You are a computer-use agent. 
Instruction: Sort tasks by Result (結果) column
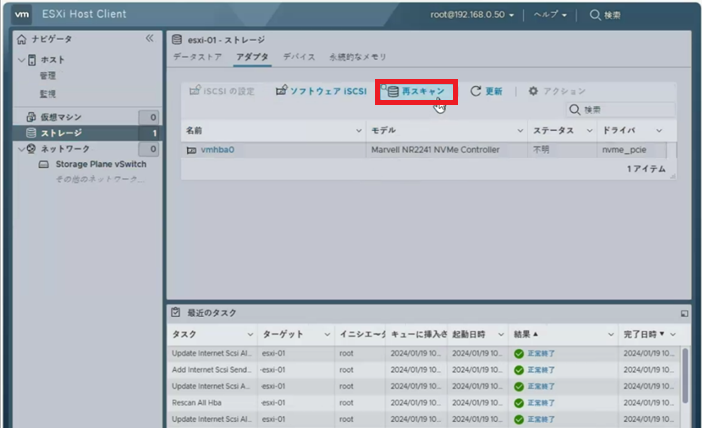coord(528,334)
